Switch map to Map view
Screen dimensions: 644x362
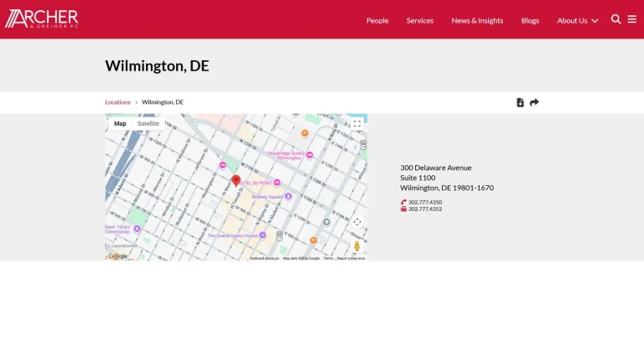(x=120, y=123)
